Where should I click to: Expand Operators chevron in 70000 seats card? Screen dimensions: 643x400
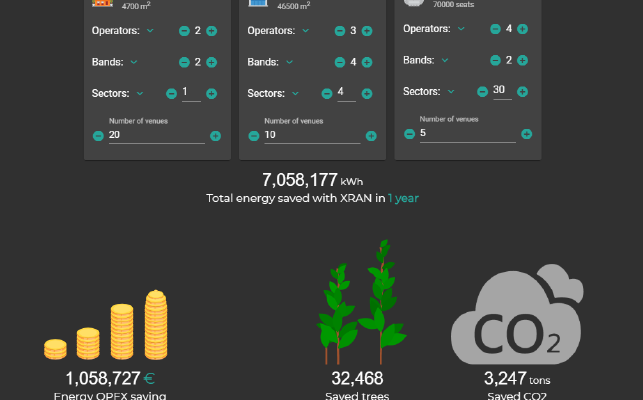pos(461,29)
